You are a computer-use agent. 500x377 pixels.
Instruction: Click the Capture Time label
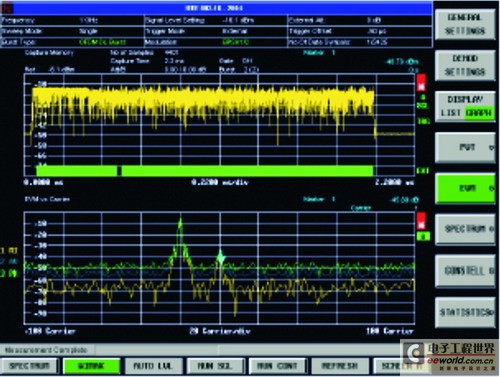point(130,61)
